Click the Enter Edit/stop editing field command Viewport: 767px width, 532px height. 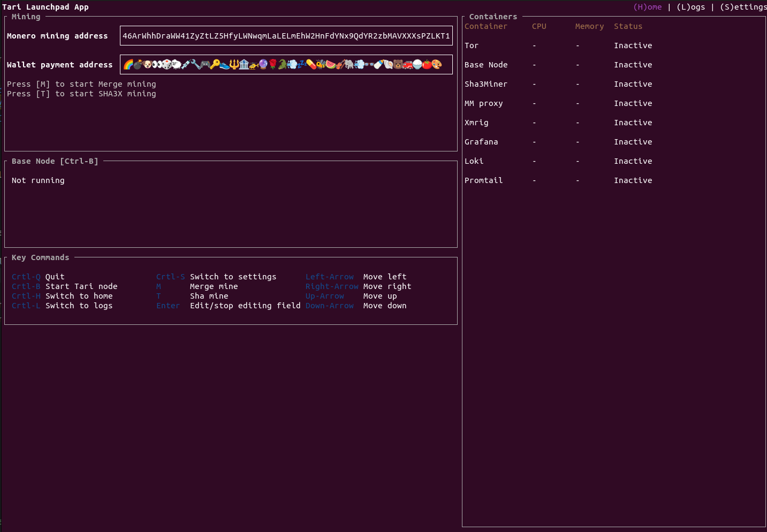pyautogui.click(x=228, y=306)
